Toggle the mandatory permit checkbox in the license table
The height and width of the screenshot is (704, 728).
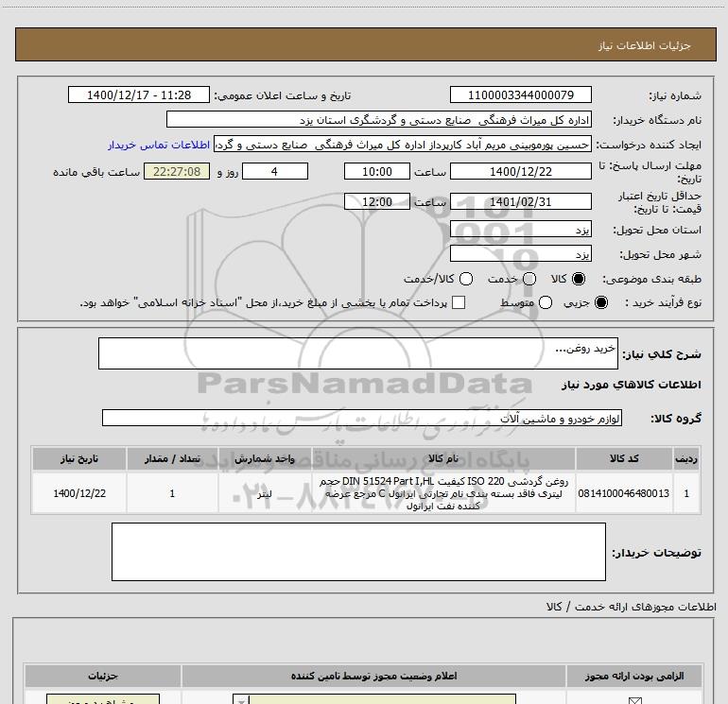[x=634, y=700]
